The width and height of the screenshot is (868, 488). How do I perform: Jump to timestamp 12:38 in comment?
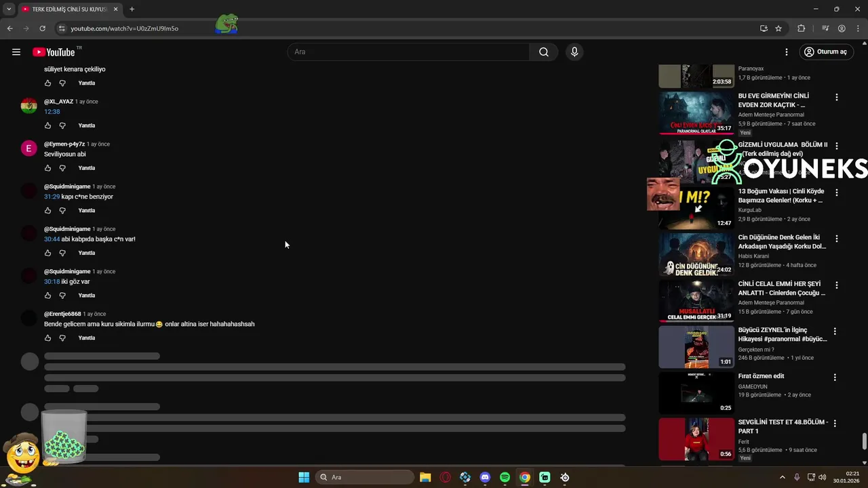click(52, 112)
